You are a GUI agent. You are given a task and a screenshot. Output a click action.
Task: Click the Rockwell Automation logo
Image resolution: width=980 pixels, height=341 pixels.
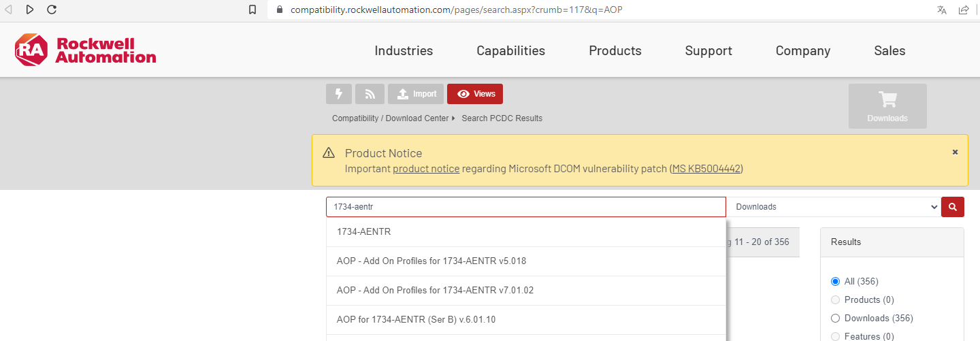coord(85,50)
